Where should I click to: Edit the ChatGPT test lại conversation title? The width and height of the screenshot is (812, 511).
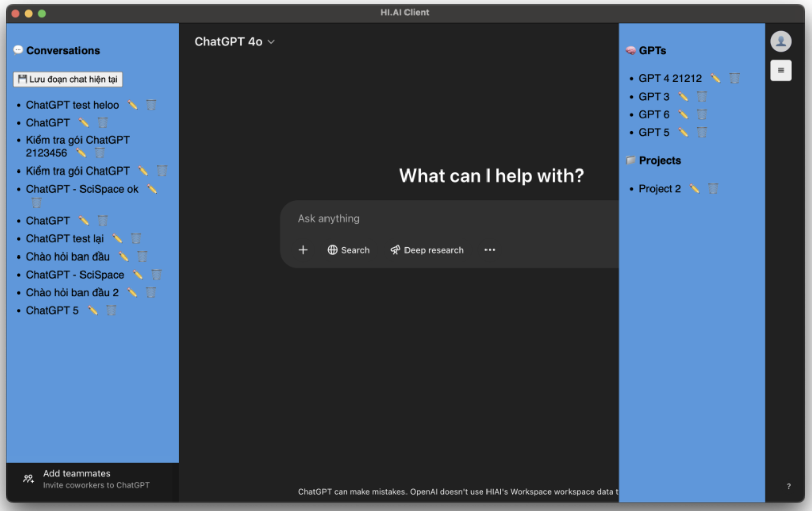117,238
